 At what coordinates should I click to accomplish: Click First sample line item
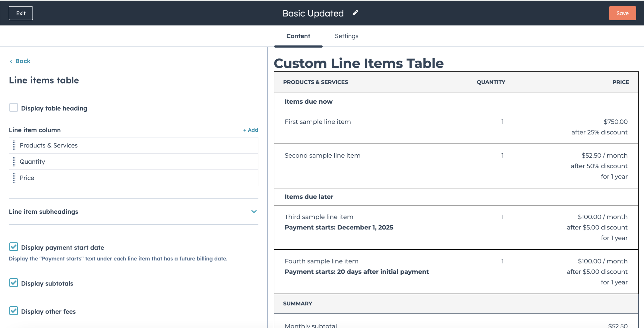point(318,122)
